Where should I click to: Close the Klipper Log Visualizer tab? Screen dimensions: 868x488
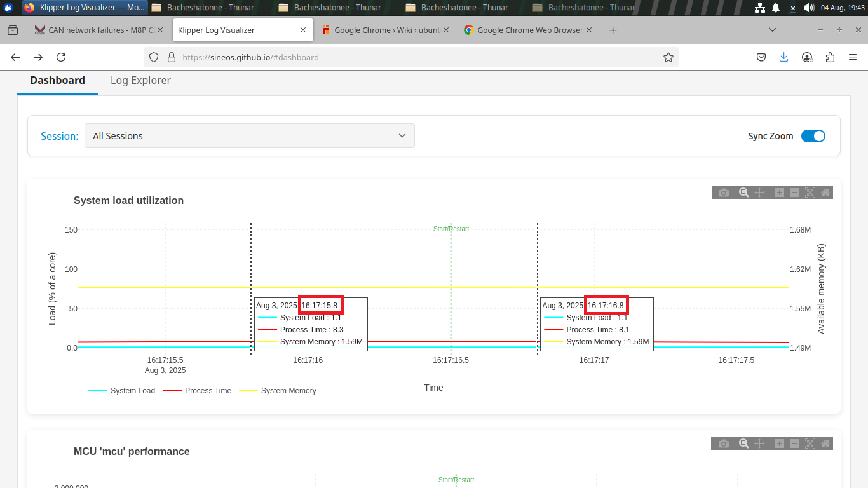pos(303,30)
